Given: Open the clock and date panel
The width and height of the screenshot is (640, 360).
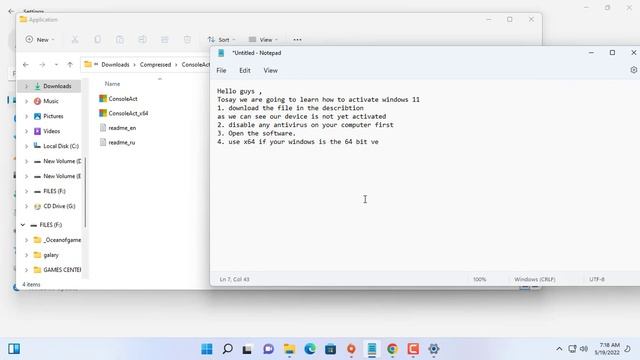Looking at the screenshot, I should tap(607, 349).
